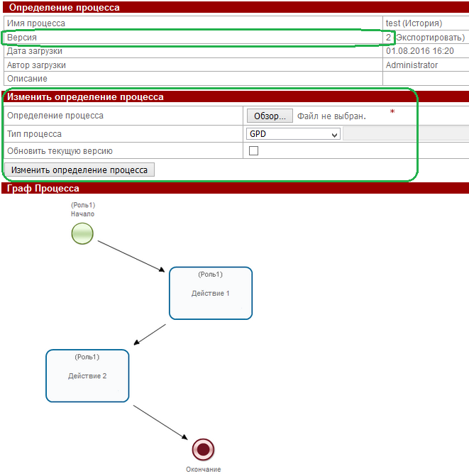Click the Определение процесса file row label

[x=55, y=116]
